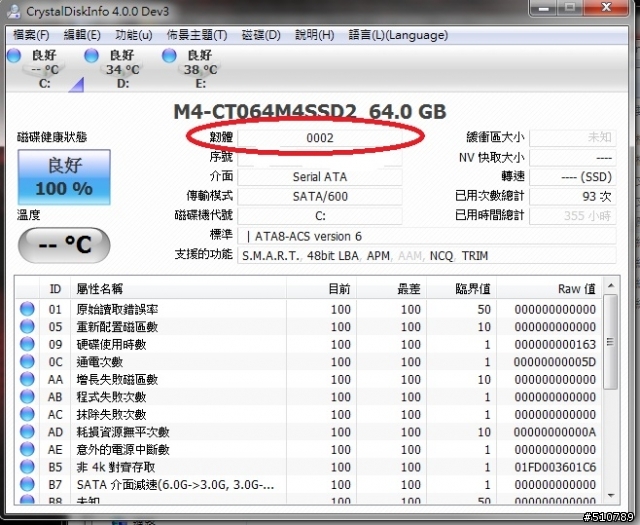Select the SATA 介面減速 attribute name
Screen dimensions: 640x525
point(175,485)
